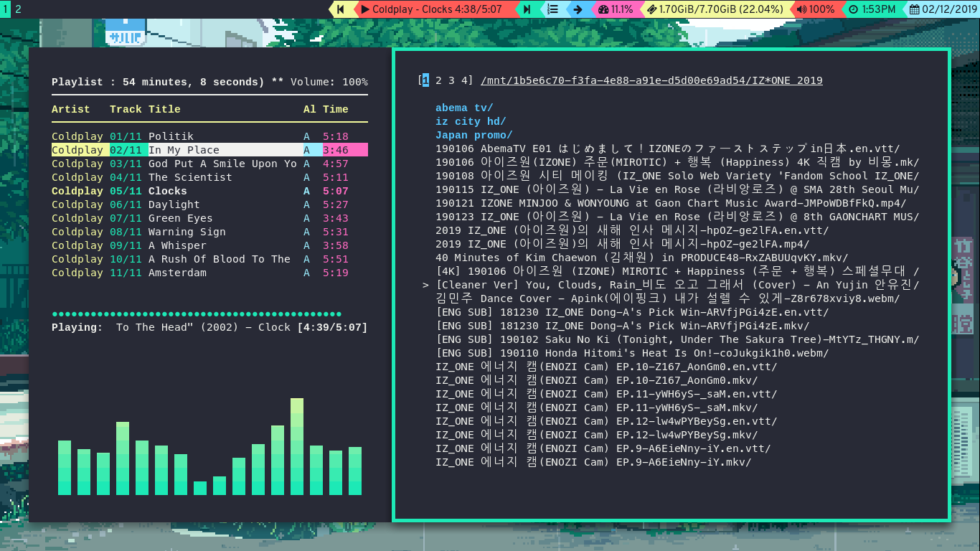Click the calendar icon beside 02/12/2019
The image size is (980, 551).
(x=914, y=9)
